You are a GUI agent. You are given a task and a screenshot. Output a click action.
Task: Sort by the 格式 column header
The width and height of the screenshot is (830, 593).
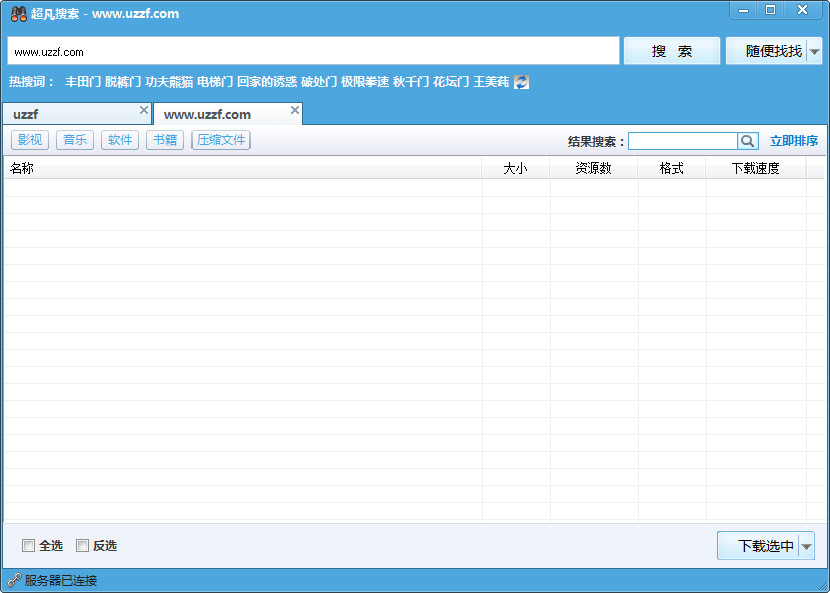672,168
